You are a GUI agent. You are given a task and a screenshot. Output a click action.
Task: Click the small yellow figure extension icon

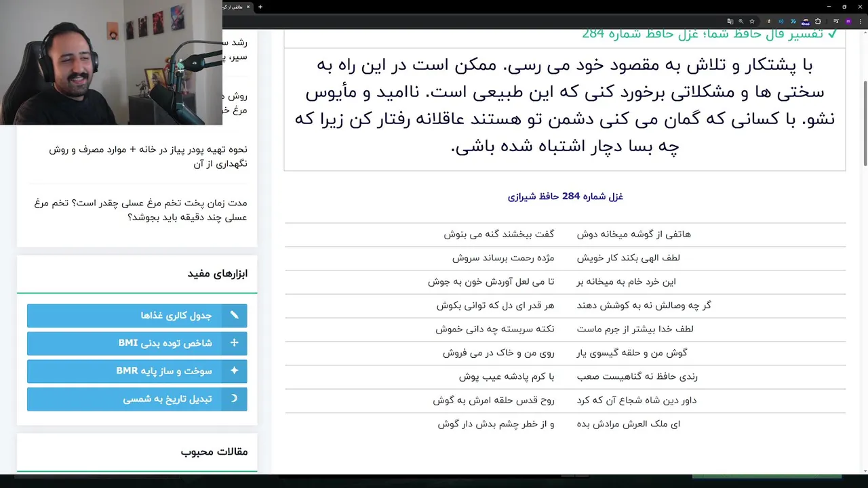coord(769,22)
